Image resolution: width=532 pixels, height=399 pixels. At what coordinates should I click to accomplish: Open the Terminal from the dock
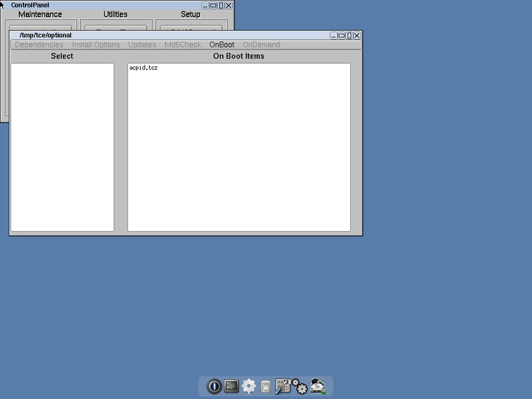pos(232,386)
